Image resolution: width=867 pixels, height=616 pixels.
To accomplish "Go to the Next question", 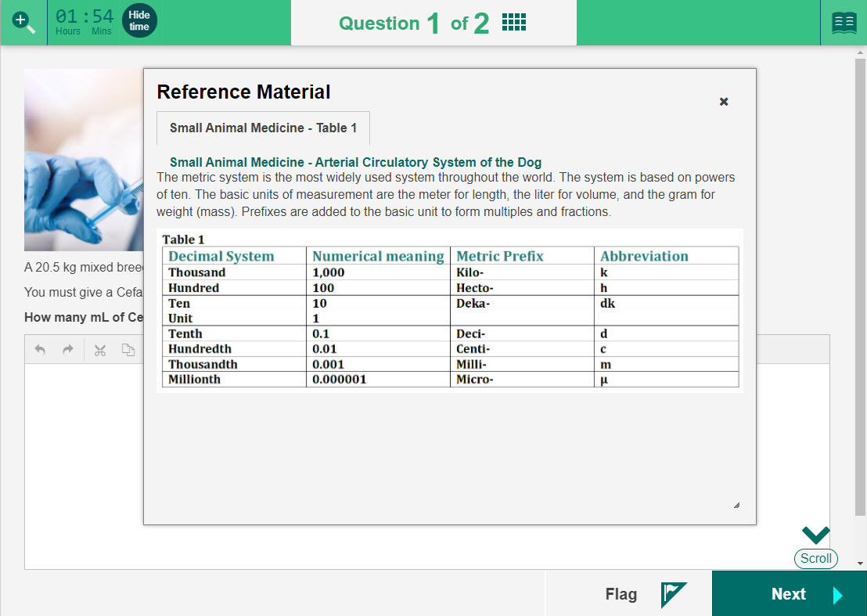I will pos(789,594).
